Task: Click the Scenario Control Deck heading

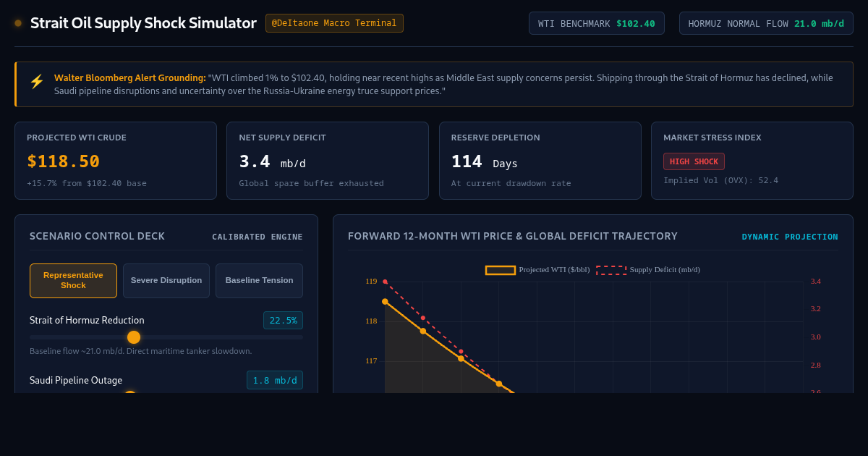Action: [97, 236]
